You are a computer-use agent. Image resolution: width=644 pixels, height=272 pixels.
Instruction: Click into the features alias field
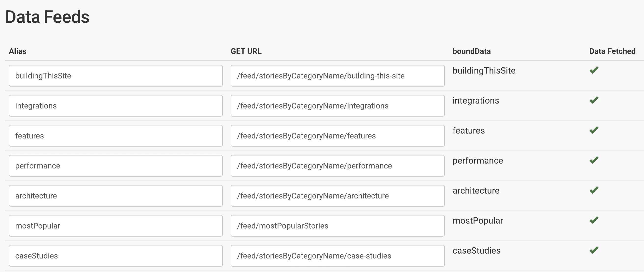pyautogui.click(x=115, y=136)
